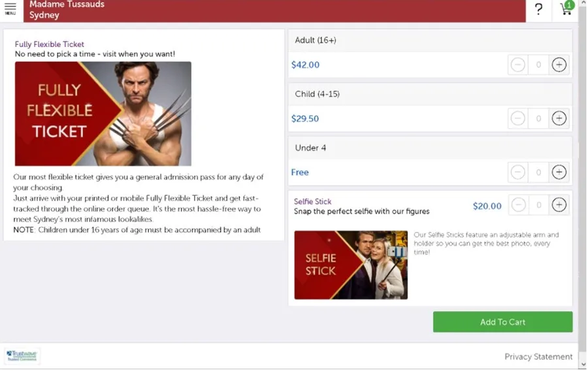Click the Trustwave Trusted Commerce badge
Viewport: 588px width, 371px height.
pyautogui.click(x=22, y=356)
